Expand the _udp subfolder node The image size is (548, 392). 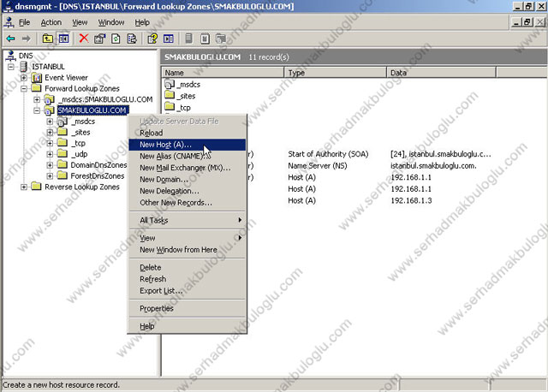click(50, 154)
